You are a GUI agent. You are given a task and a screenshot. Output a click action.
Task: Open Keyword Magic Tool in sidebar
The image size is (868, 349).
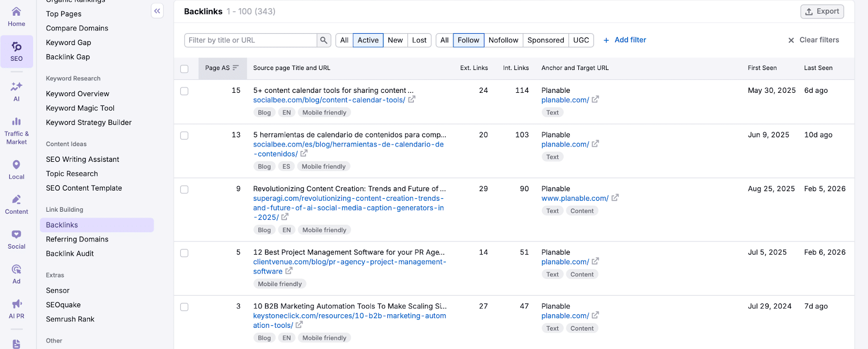pos(80,108)
